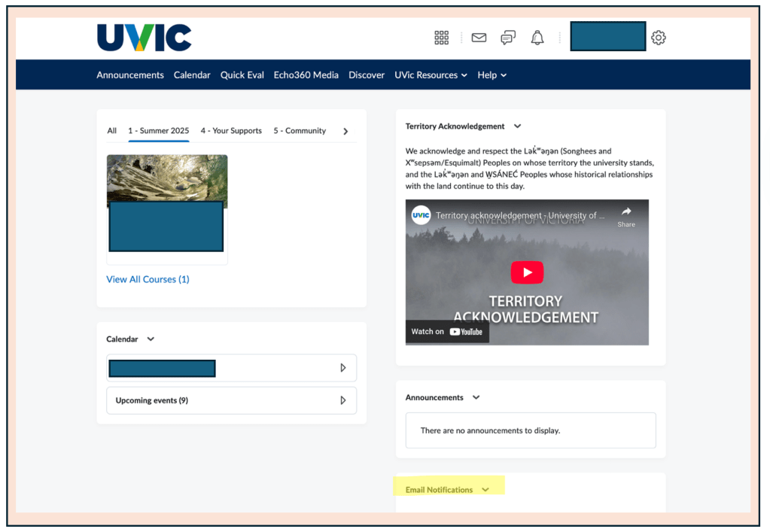
Task: Collapse the Announcements widget
Action: [476, 397]
